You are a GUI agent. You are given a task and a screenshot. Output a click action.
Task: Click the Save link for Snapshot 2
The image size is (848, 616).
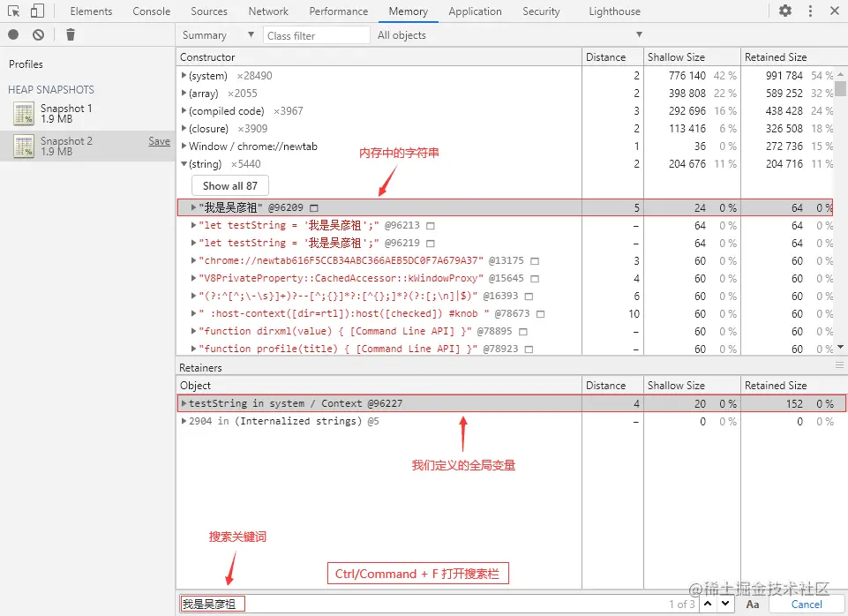click(159, 141)
